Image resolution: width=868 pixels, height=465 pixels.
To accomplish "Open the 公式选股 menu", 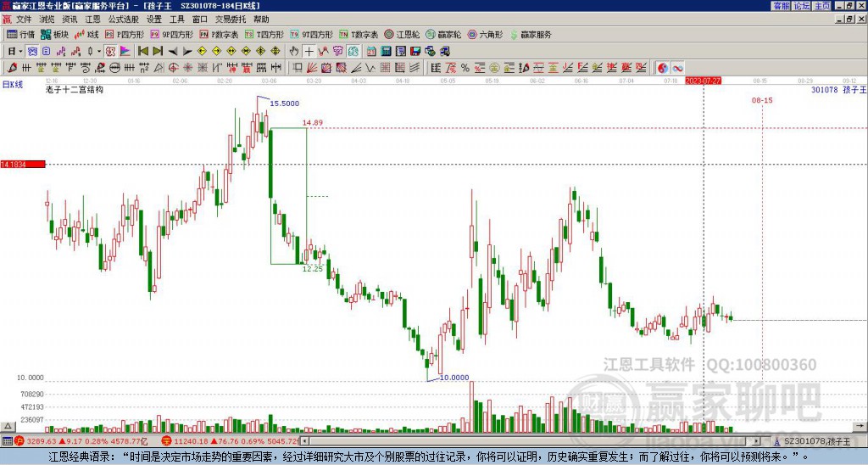I will [124, 20].
